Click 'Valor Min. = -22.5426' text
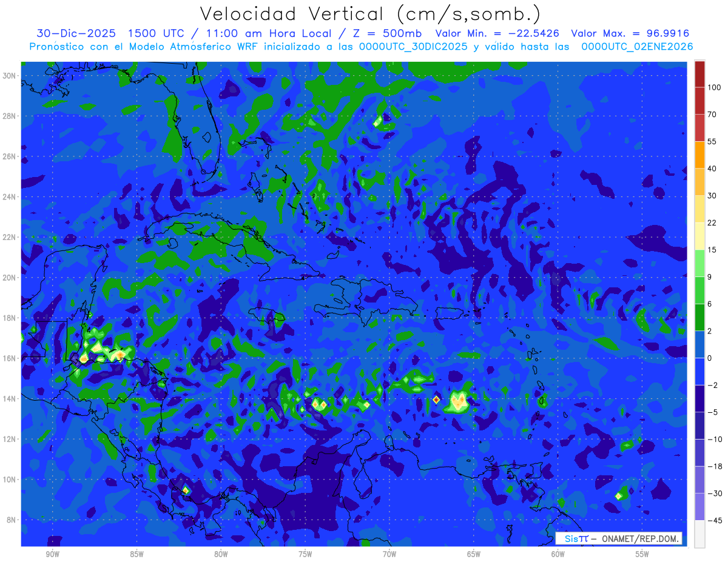Screen dimensions: 728x562 tap(498, 34)
